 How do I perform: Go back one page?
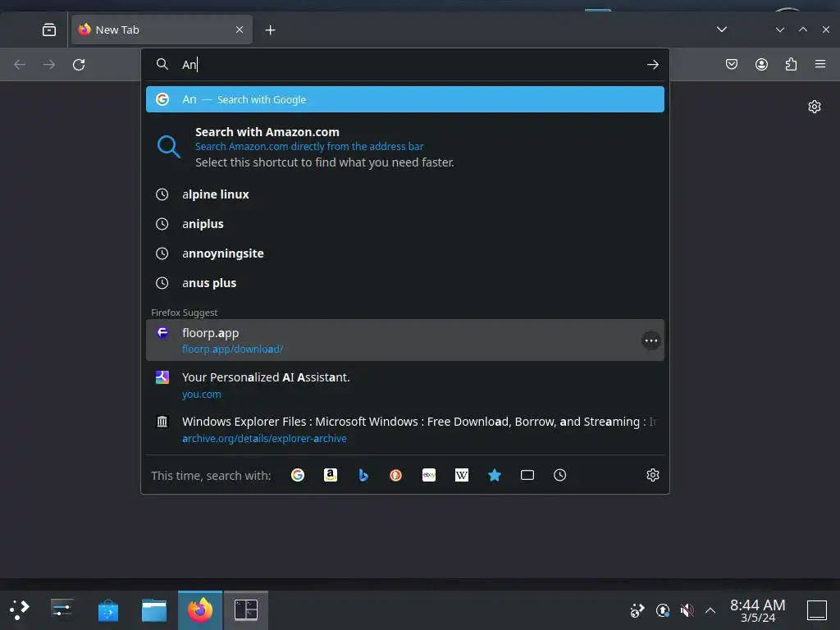(20, 64)
